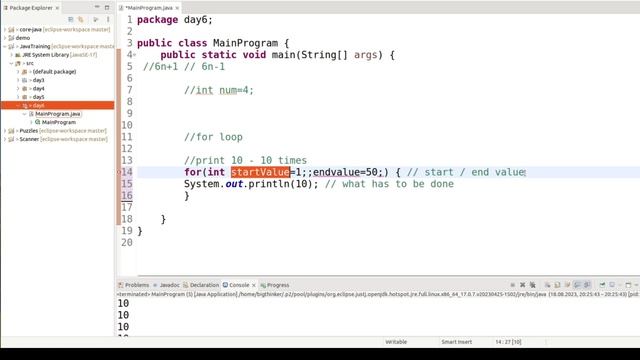The width and height of the screenshot is (640, 360).
Task: Expand the (default package) node
Action: click(18, 71)
